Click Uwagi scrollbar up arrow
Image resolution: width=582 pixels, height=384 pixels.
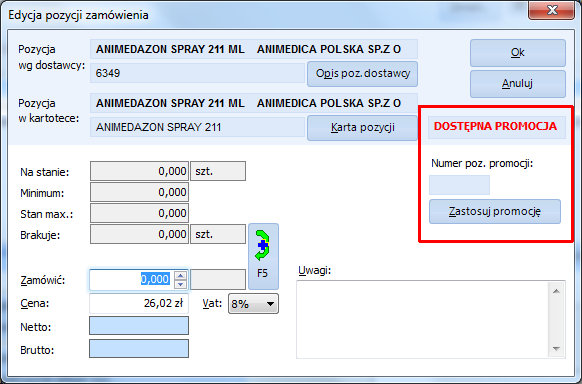point(556,291)
